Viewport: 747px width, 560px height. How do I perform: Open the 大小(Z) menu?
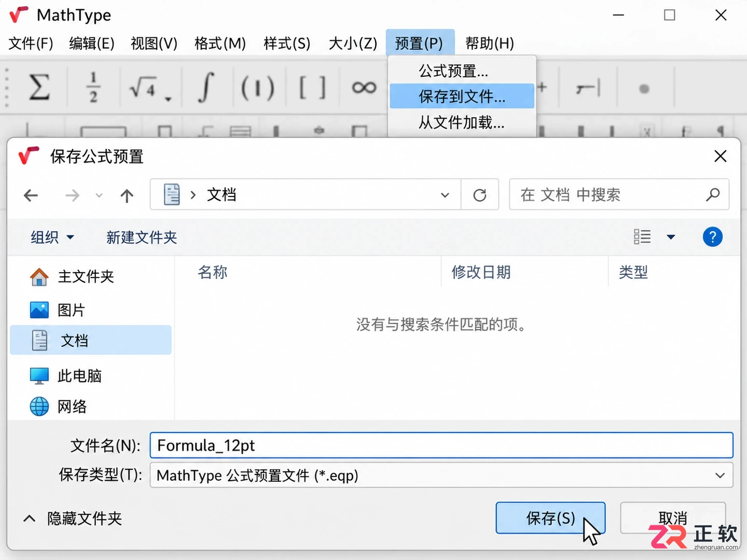pos(353,43)
